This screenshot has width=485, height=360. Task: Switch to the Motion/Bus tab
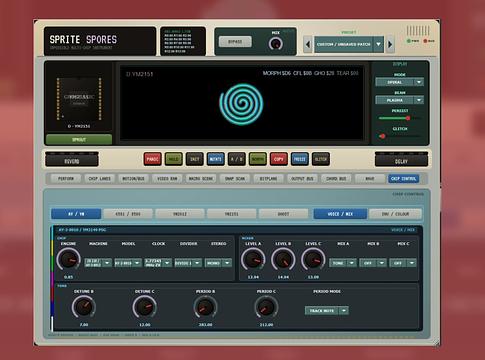(x=133, y=179)
